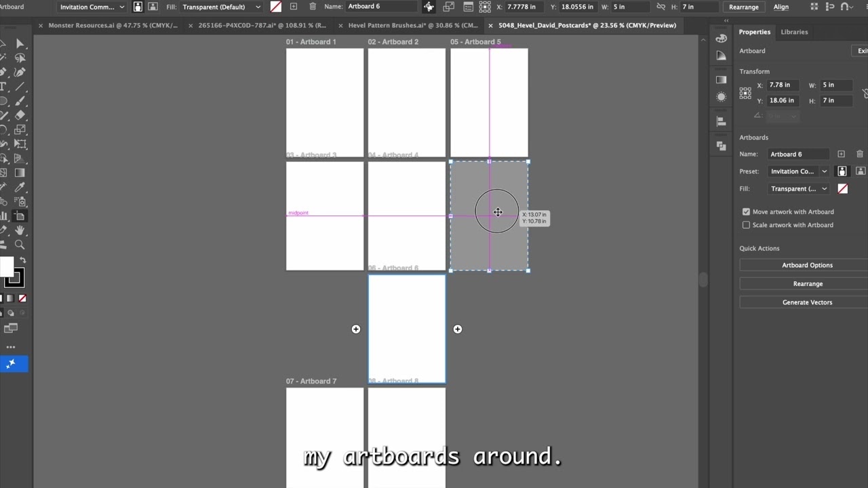Image resolution: width=868 pixels, height=488 pixels.
Task: Click the H field in Transform section
Action: (x=836, y=100)
